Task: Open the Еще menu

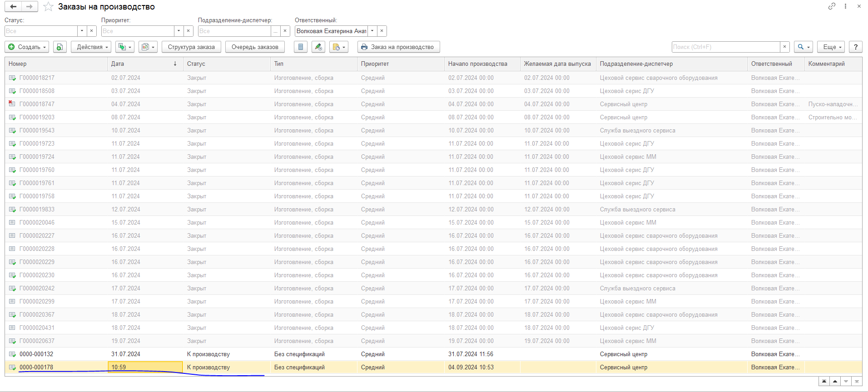Action: [x=831, y=47]
